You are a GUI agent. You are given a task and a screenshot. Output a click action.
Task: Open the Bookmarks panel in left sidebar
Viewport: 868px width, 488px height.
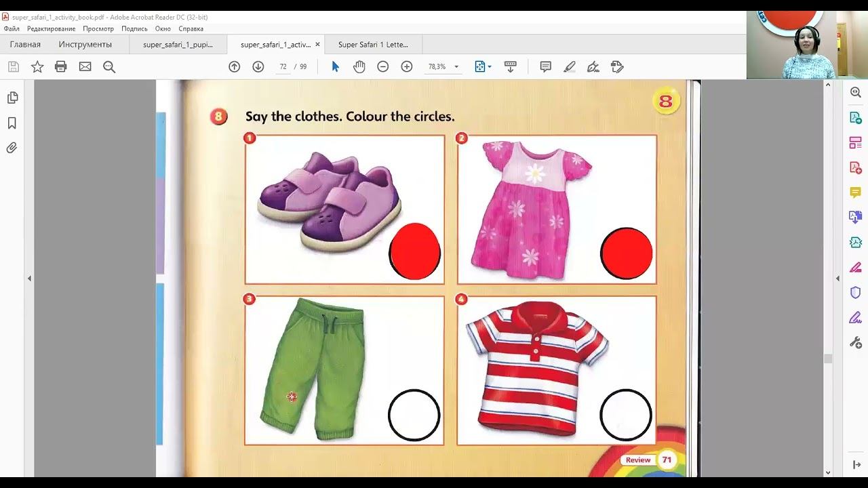click(12, 123)
